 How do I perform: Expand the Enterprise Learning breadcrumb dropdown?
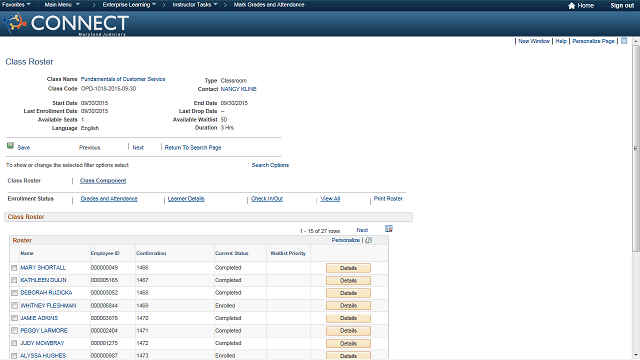[x=129, y=5]
